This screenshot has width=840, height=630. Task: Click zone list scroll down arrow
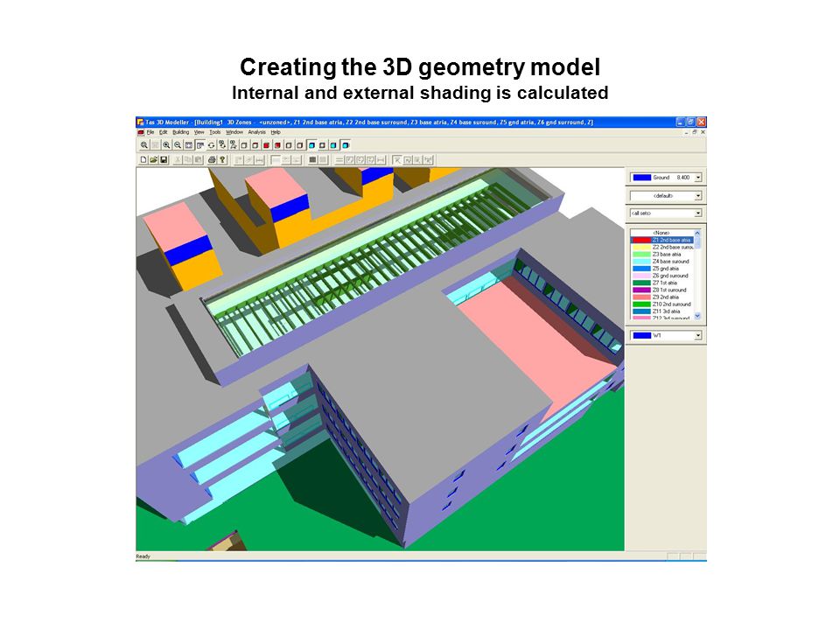tap(697, 316)
